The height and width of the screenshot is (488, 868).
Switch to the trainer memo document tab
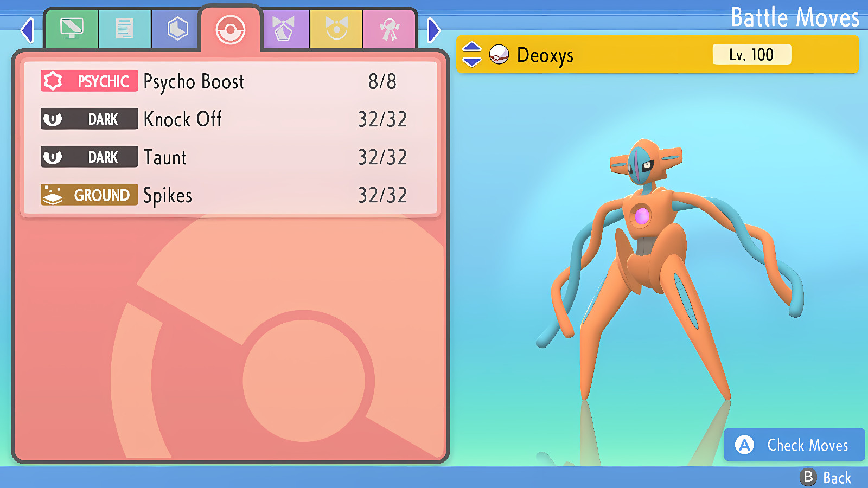coord(125,29)
